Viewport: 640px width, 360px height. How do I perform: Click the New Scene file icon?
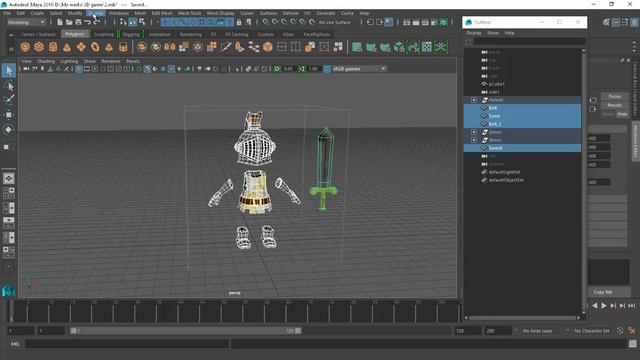pyautogui.click(x=60, y=22)
